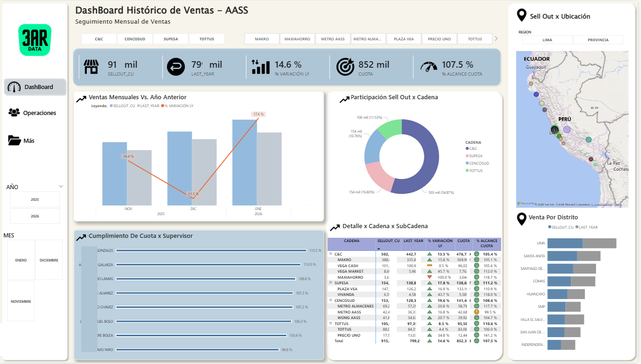This screenshot has height=364, width=641.
Task: Click the Más folder icon
Action: (14, 140)
